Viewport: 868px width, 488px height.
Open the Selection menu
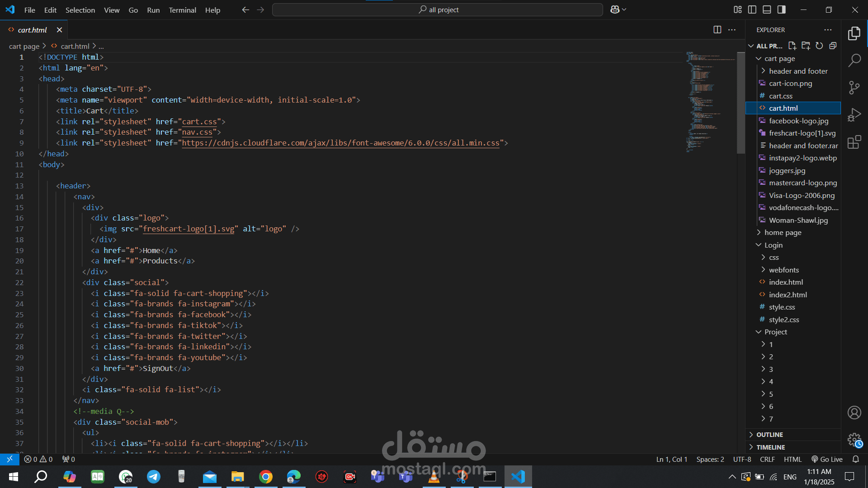click(80, 10)
